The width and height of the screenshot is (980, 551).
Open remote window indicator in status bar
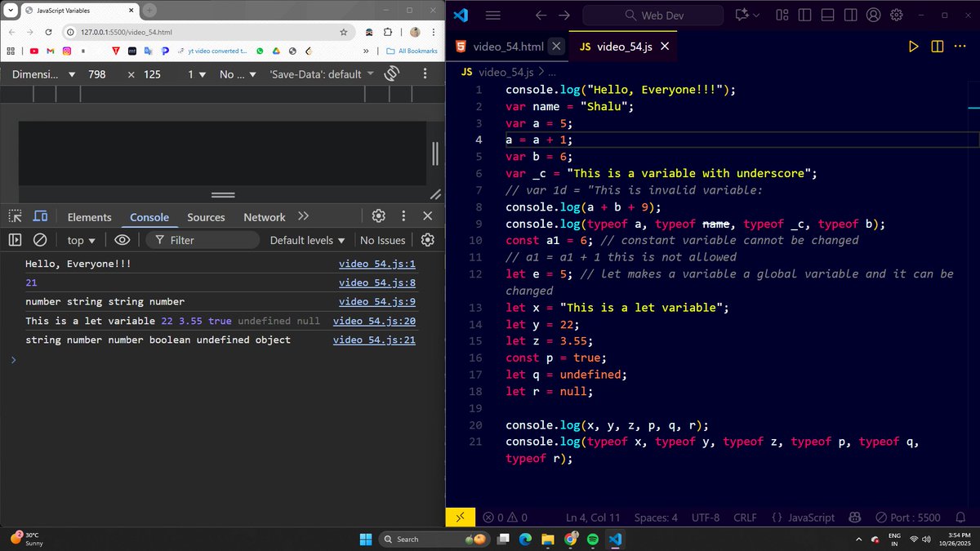(461, 517)
